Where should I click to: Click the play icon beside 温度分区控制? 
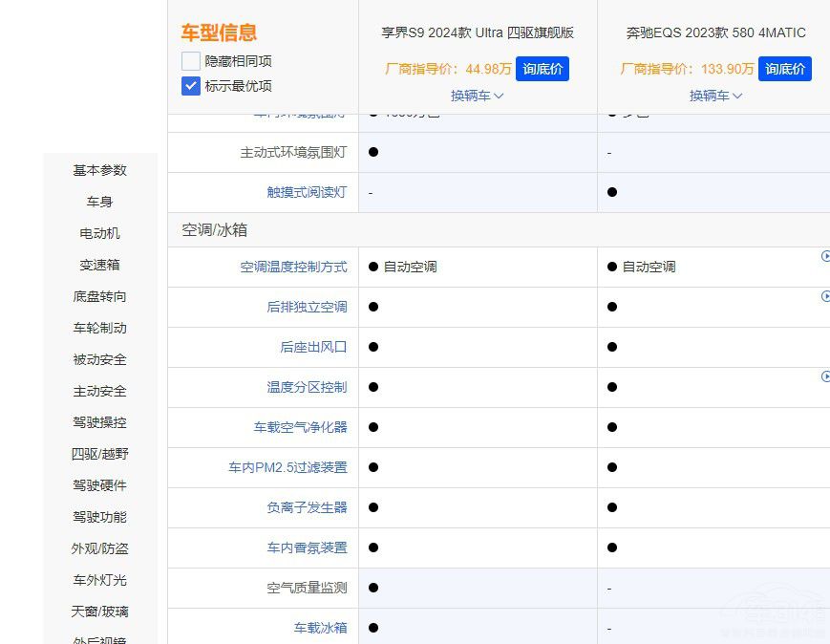[x=826, y=376]
